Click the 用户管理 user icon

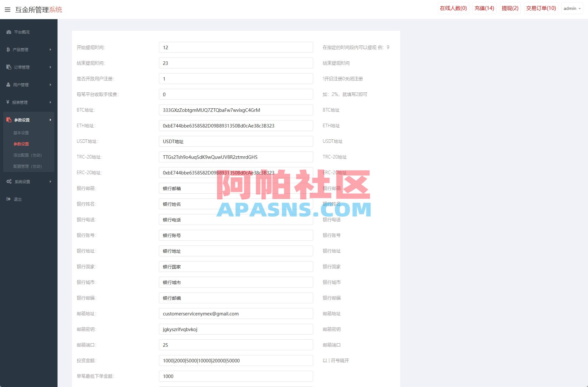point(8,85)
